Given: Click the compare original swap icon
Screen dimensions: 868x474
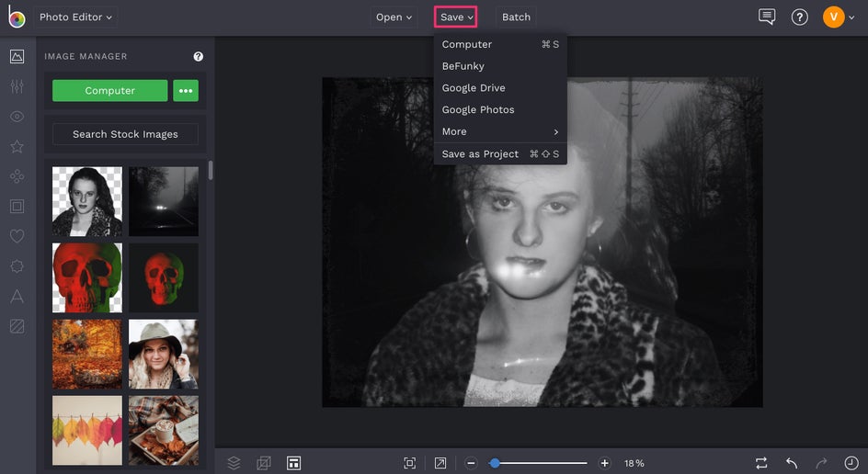Looking at the screenshot, I should pyautogui.click(x=761, y=463).
